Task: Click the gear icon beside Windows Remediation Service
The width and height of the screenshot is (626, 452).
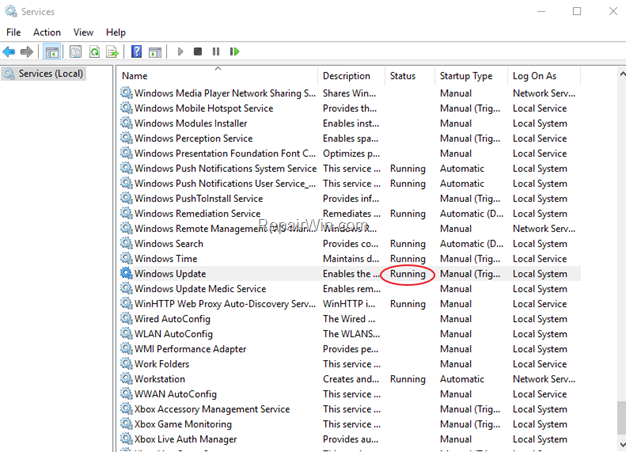Action: tap(127, 213)
